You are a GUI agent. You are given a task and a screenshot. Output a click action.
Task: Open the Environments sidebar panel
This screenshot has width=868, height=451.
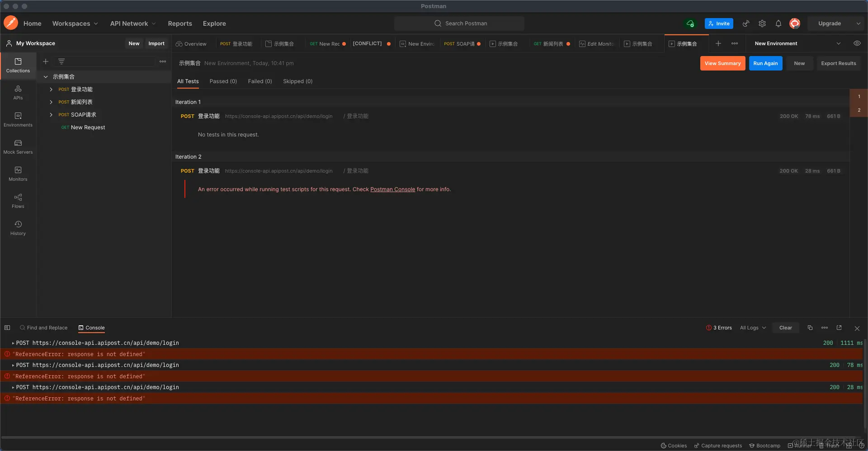pyautogui.click(x=18, y=120)
